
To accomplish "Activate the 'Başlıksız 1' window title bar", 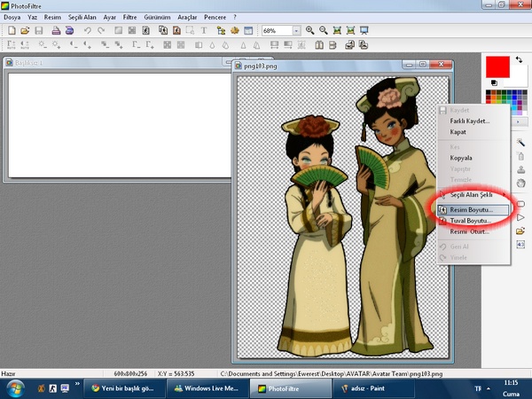I will coord(115,63).
